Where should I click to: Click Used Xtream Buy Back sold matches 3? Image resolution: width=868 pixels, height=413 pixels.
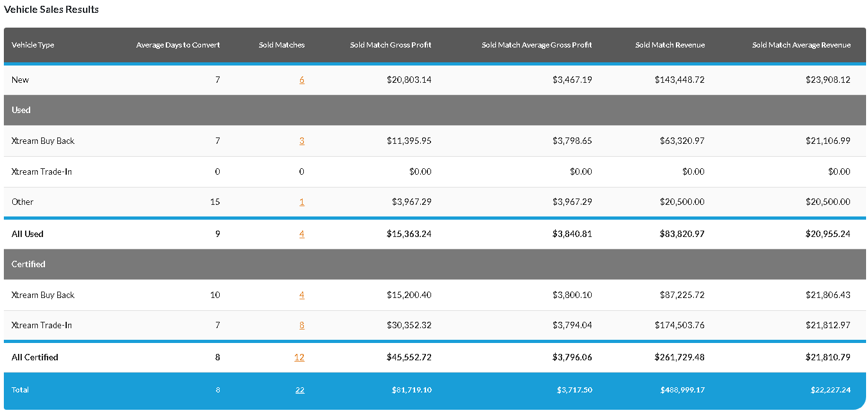[301, 141]
